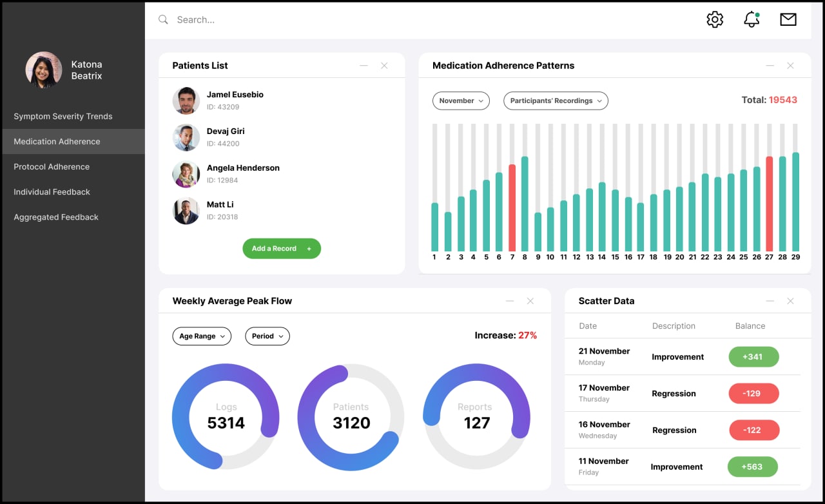Expand the Age Range dropdown
Viewport: 825px width, 504px height.
[x=202, y=336]
